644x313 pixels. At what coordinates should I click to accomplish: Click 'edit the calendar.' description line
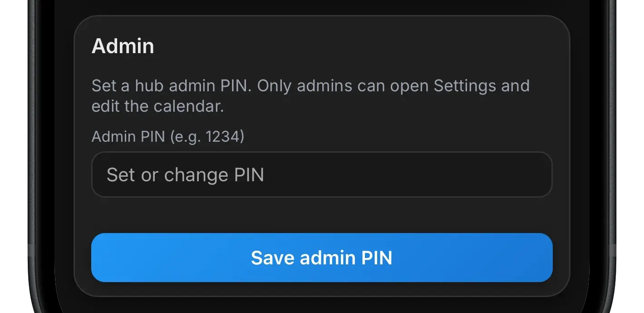(157, 106)
